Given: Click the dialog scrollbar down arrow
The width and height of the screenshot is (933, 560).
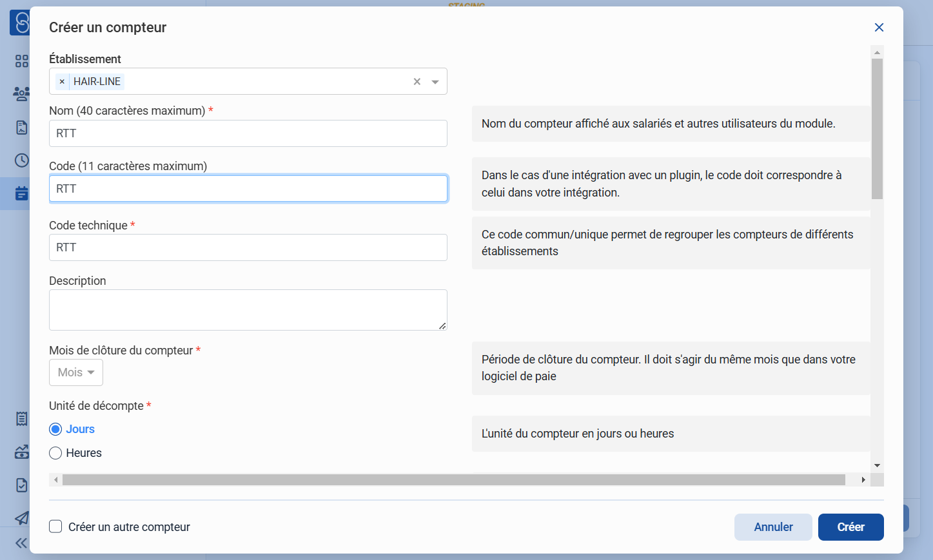Looking at the screenshot, I should [x=877, y=465].
